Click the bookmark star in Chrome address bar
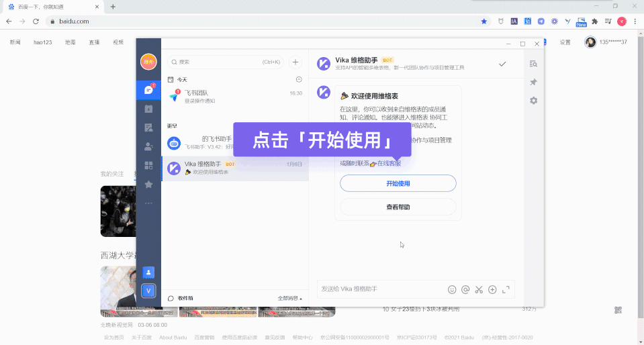This screenshot has height=345, width=644. click(484, 21)
